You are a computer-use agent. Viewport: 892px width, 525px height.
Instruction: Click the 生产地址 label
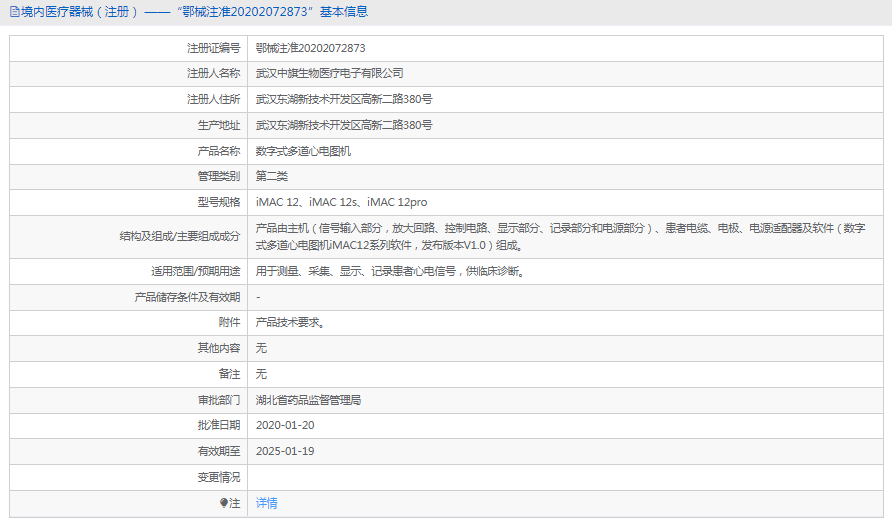tap(219, 125)
